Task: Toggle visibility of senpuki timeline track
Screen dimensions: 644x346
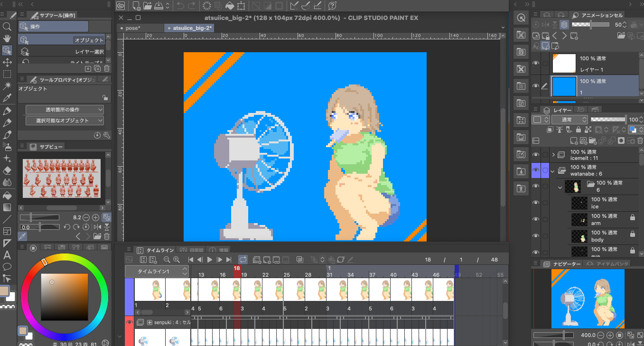Action: click(129, 322)
